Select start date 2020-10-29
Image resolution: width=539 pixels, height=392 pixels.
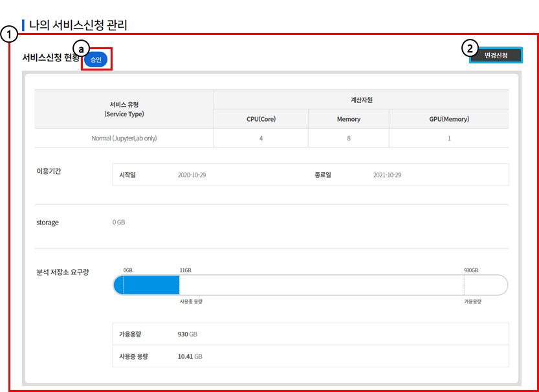tap(192, 175)
